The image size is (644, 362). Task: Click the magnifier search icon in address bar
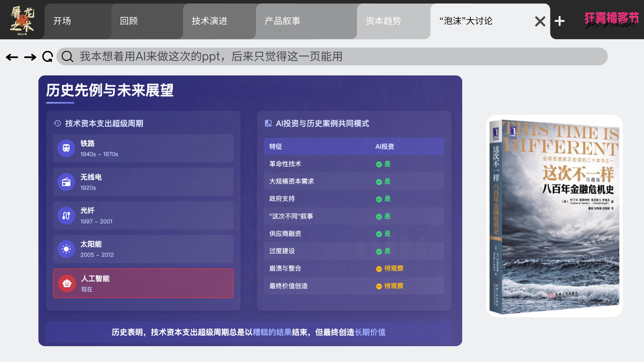click(67, 57)
